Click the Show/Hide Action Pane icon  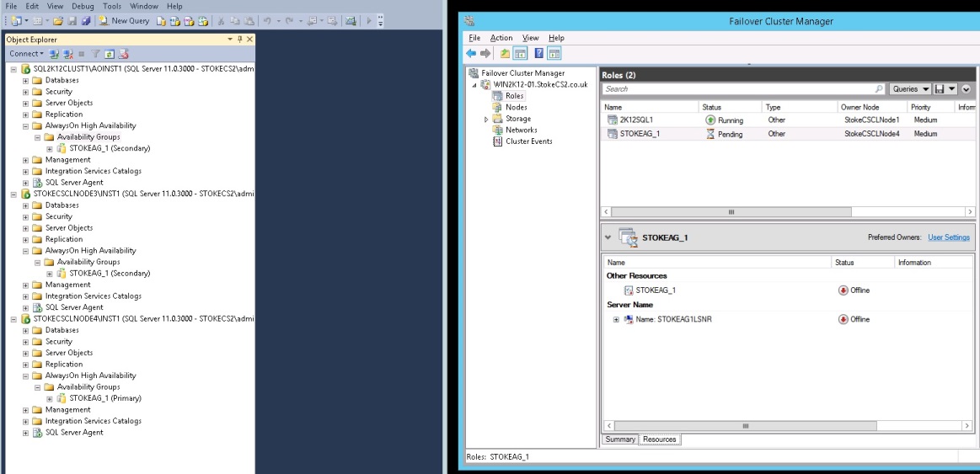[554, 54]
